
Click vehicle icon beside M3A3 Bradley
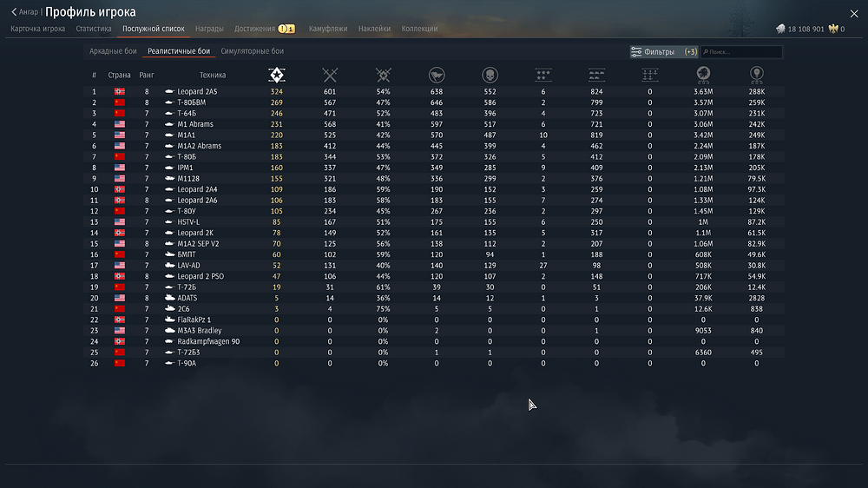(x=170, y=331)
